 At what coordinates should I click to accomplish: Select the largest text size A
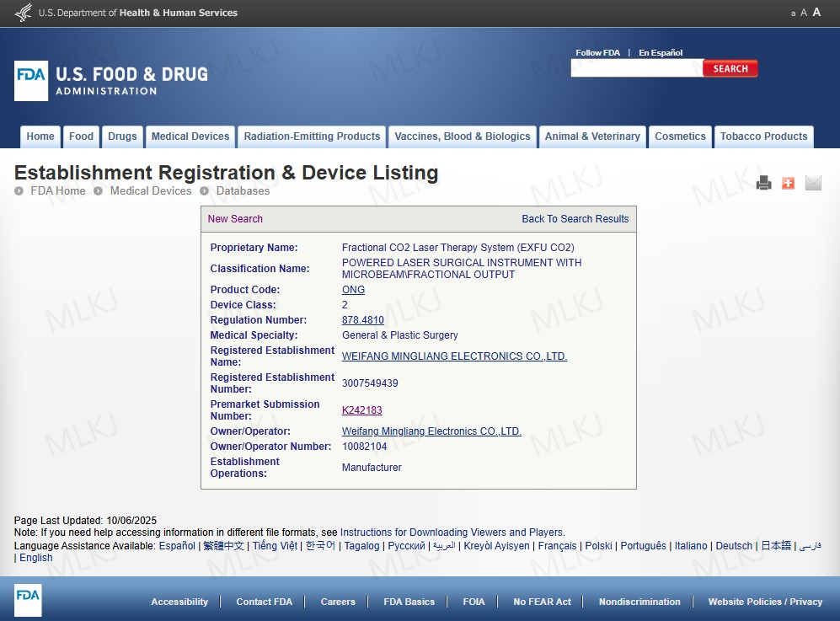point(816,13)
